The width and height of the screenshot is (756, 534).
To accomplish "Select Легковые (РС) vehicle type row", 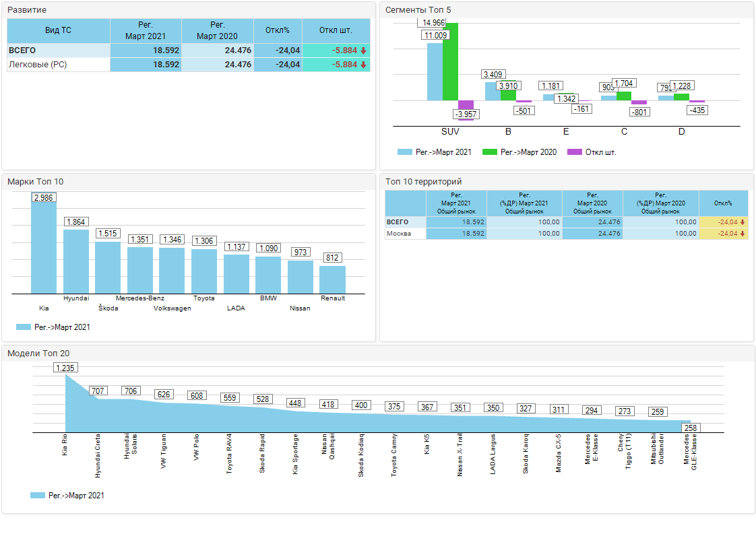I will tap(58, 65).
